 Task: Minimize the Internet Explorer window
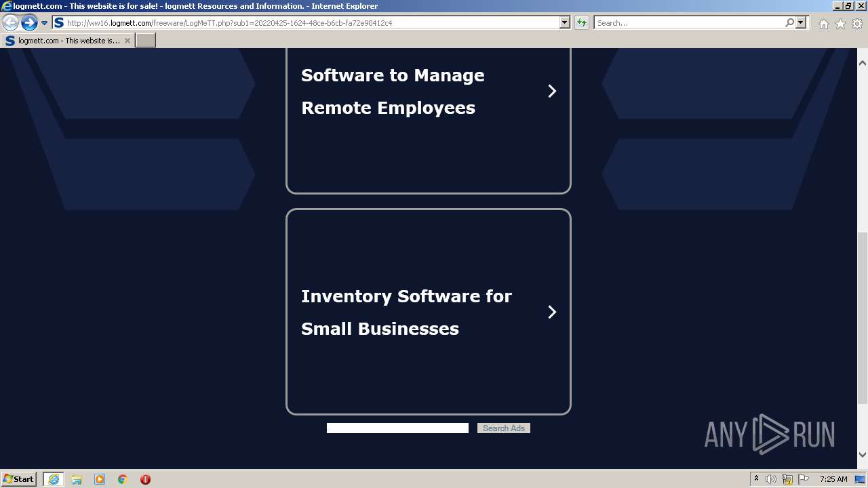(837, 5)
